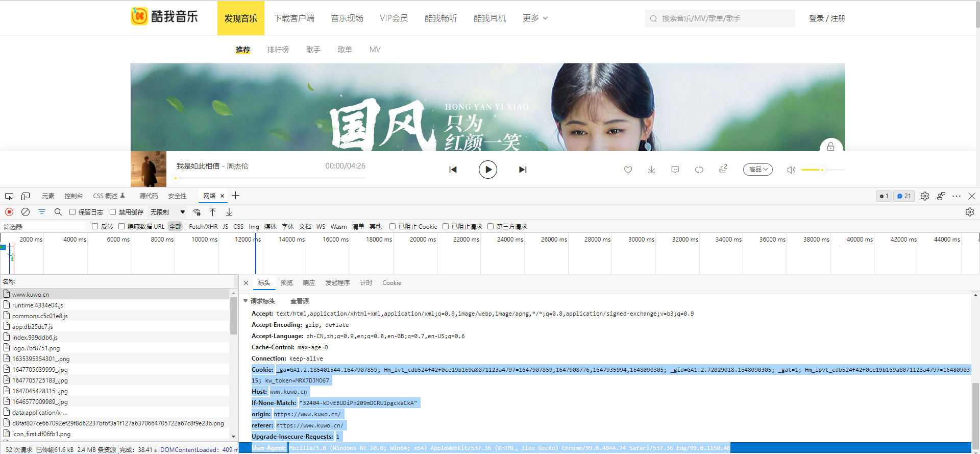Switch to the 响应 request tab
Viewport: 980px width, 454px height.
click(309, 283)
